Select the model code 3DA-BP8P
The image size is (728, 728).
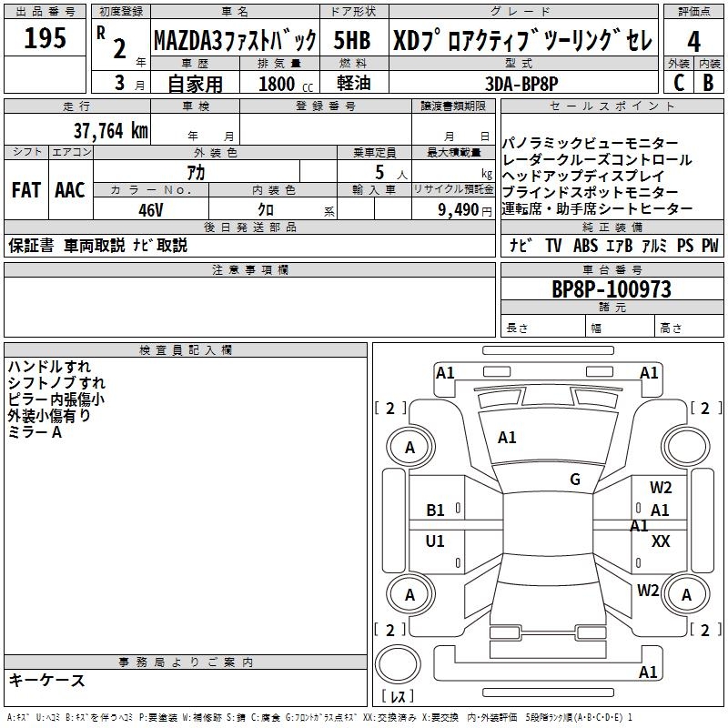coord(521,83)
